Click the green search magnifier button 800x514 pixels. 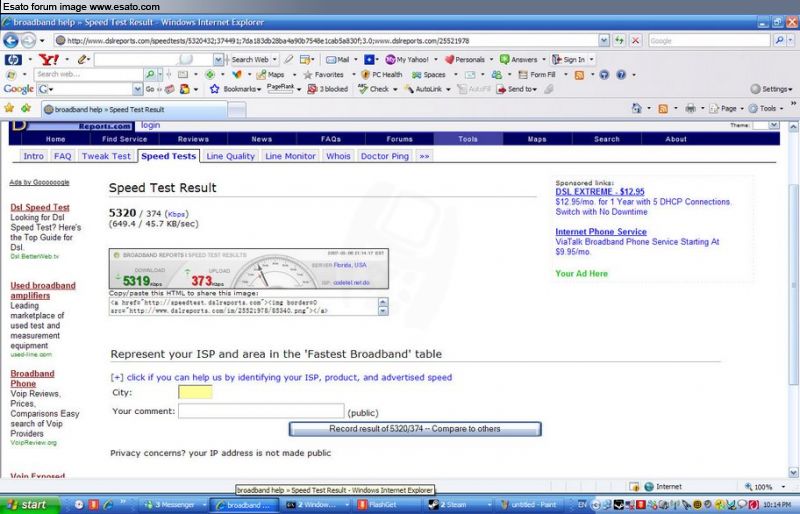pos(150,75)
